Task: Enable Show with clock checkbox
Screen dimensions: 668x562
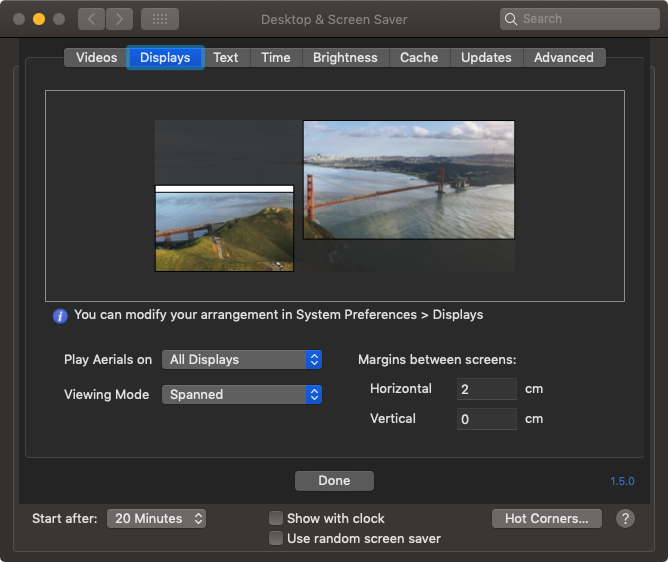Action: click(x=276, y=519)
